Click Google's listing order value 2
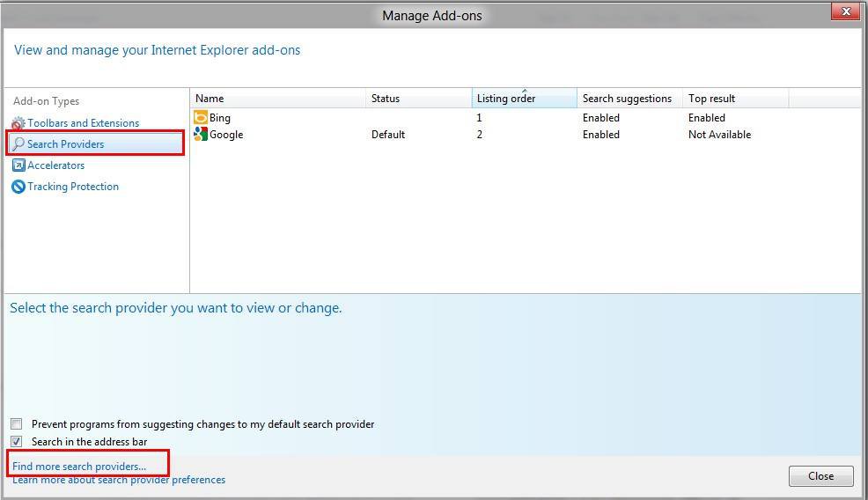868x500 pixels. [x=480, y=134]
